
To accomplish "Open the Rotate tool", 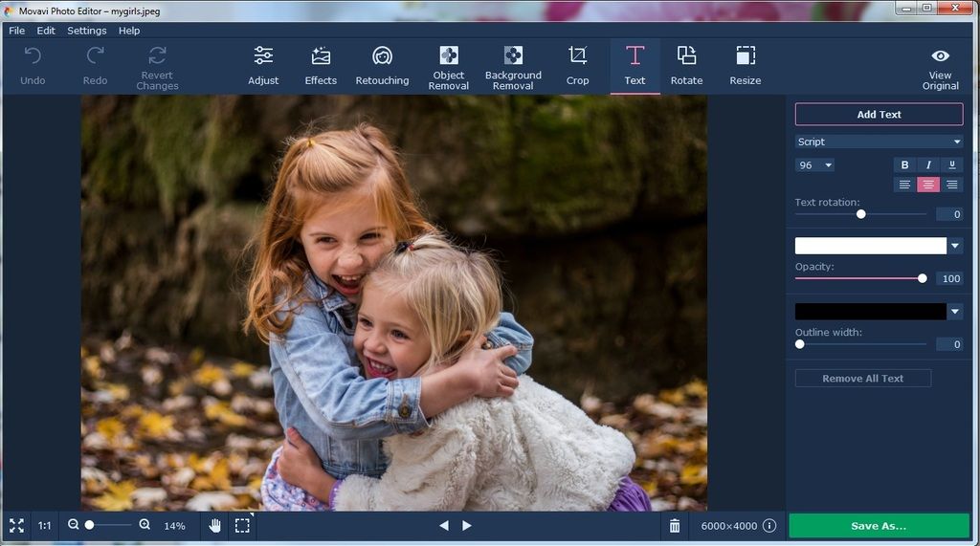I will pyautogui.click(x=686, y=66).
